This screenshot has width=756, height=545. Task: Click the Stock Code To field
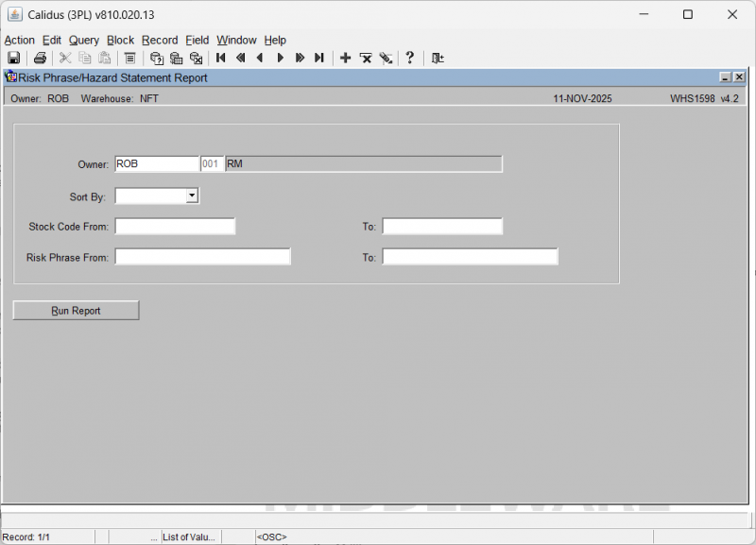tap(442, 227)
